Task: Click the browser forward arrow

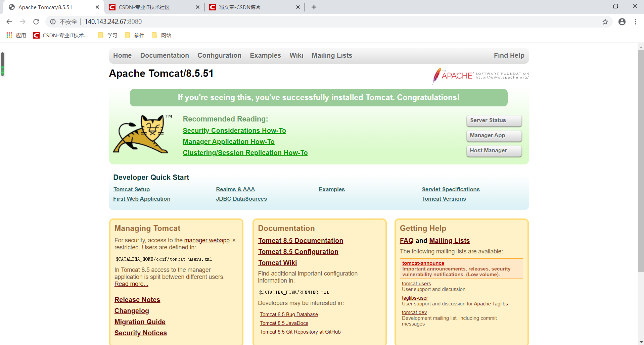Action: pos(22,22)
